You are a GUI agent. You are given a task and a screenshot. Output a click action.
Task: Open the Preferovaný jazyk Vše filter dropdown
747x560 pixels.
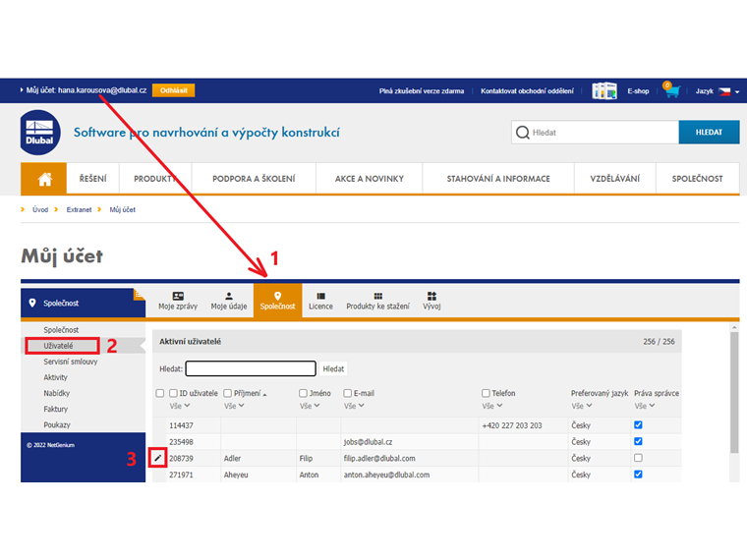tap(582, 406)
